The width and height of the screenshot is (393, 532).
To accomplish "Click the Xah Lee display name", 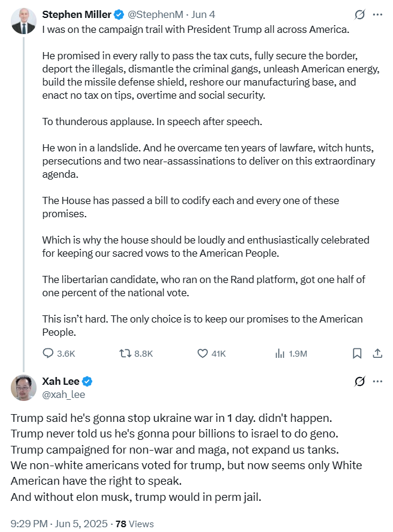I will point(61,381).
